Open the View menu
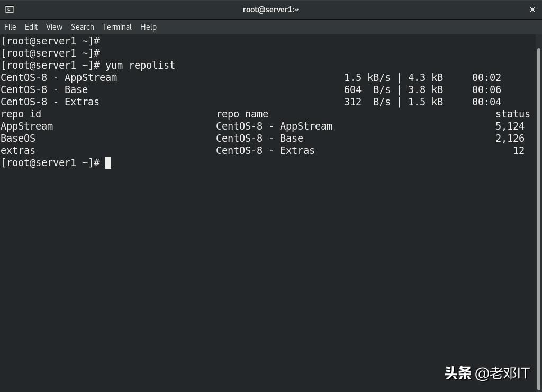This screenshot has height=392, width=542. (x=53, y=27)
